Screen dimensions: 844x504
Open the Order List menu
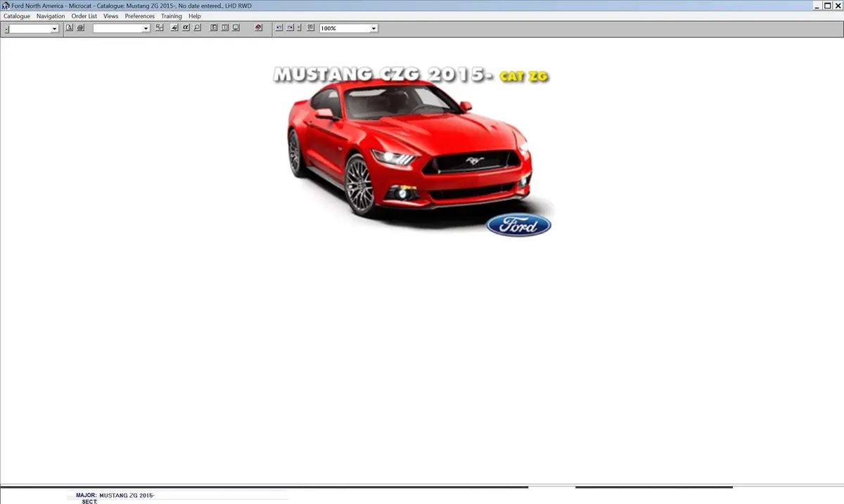[x=84, y=16]
